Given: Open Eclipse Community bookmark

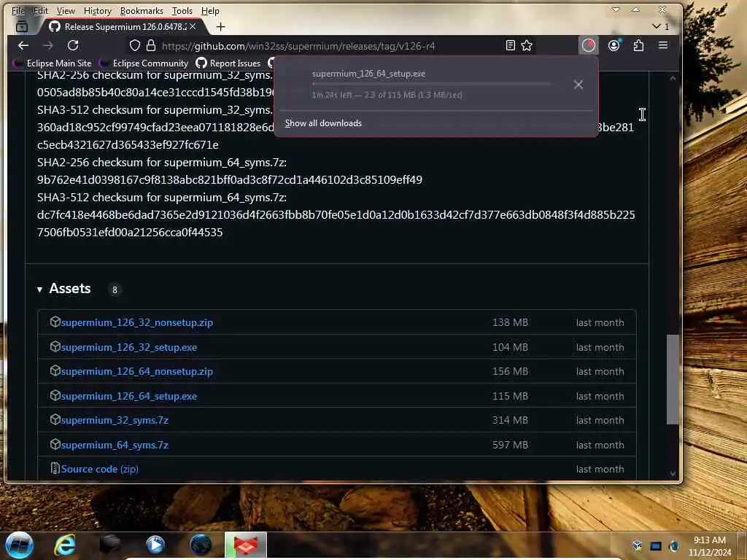Looking at the screenshot, I should tap(144, 63).
